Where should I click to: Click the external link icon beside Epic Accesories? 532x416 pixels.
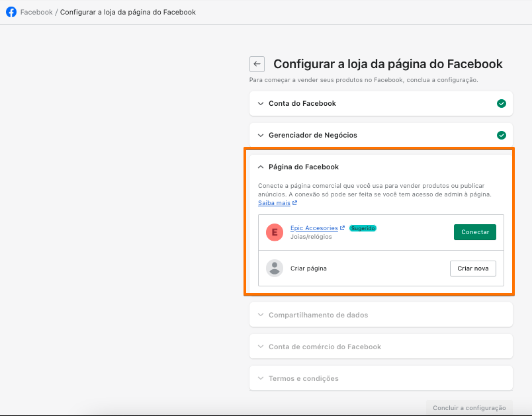pos(343,228)
